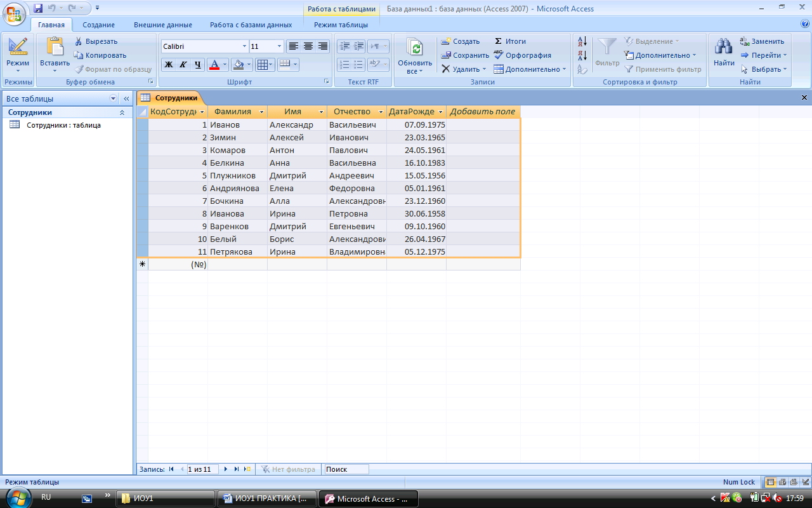Screen dimensions: 812x508
Task: Open the gridlines options button
Action: pyautogui.click(x=265, y=65)
